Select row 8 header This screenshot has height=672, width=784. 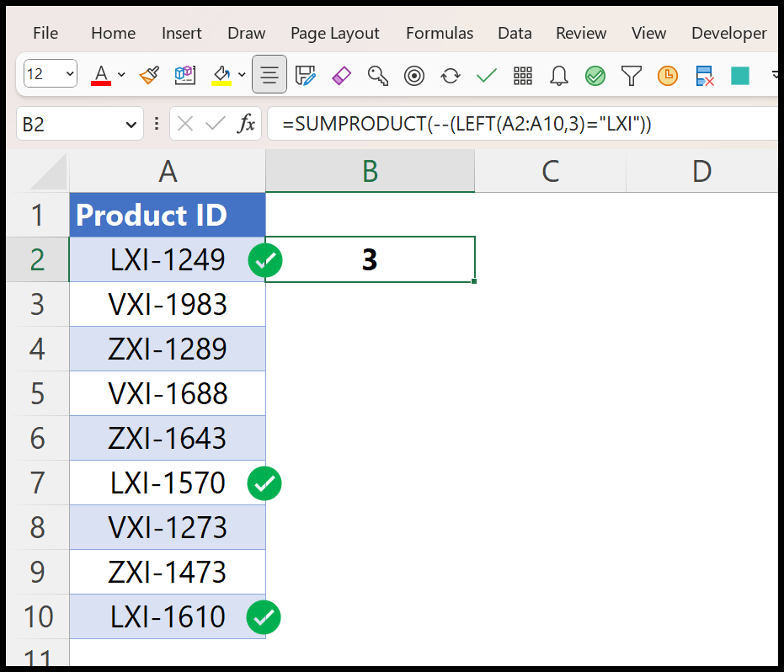tap(38, 527)
